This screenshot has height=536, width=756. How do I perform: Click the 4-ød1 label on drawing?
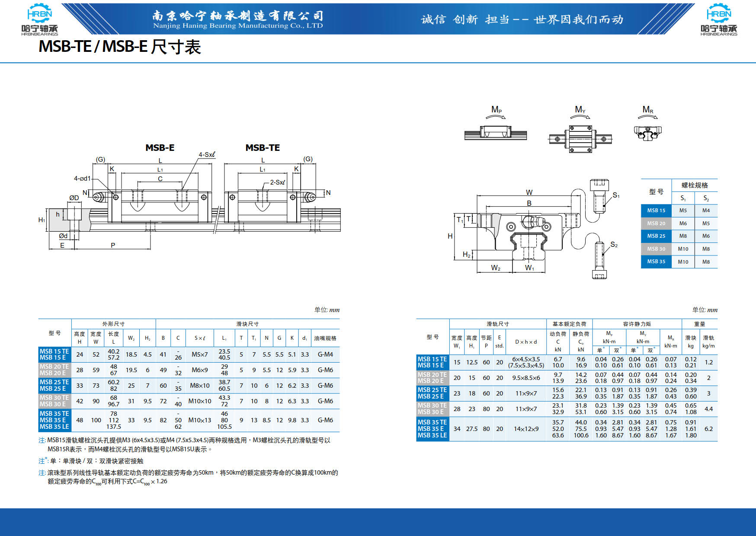click(82, 178)
